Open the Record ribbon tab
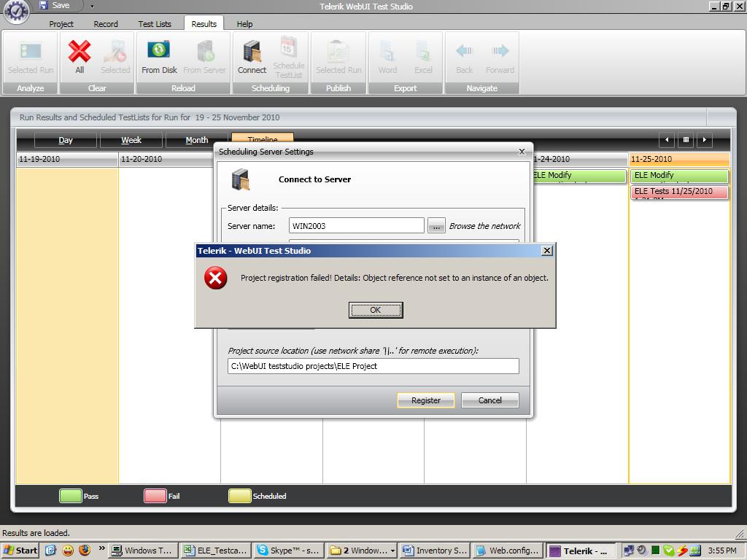The width and height of the screenshot is (747, 560). pyautogui.click(x=106, y=24)
